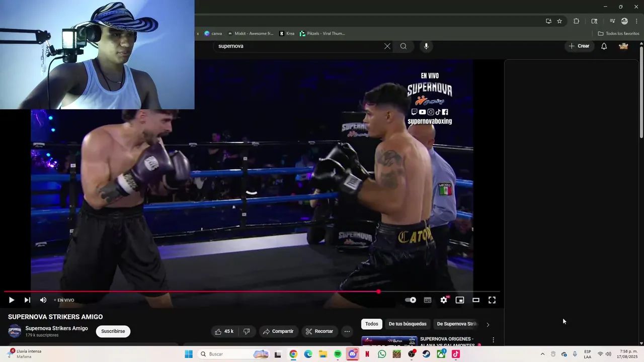Click the page vertical scrollbar

pyautogui.click(x=641, y=92)
